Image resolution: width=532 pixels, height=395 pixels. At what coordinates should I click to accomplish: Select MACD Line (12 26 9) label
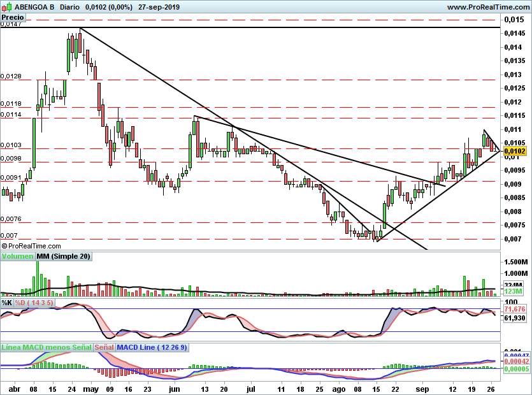pos(152,347)
